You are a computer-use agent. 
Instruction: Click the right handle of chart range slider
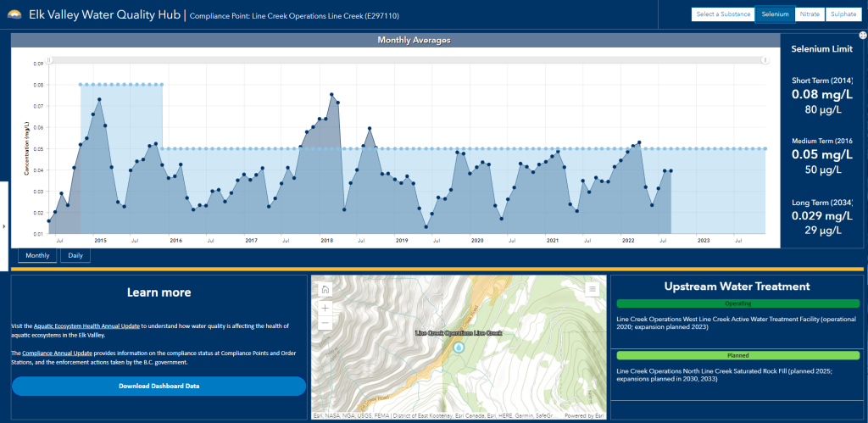765,60
